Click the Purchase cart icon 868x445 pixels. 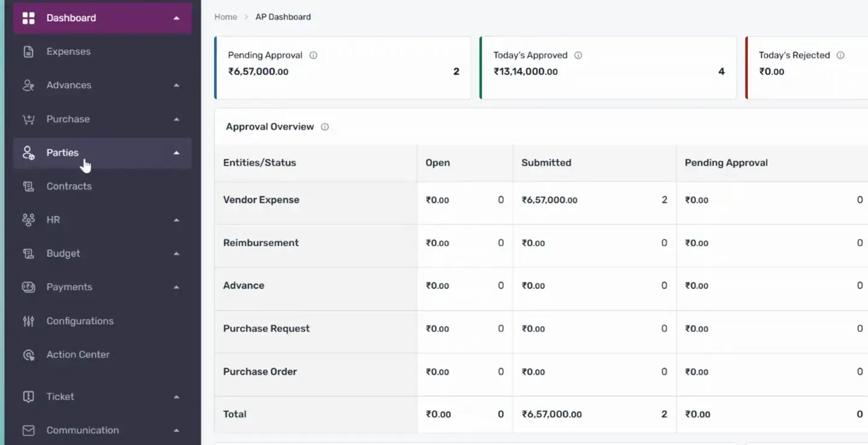click(28, 119)
